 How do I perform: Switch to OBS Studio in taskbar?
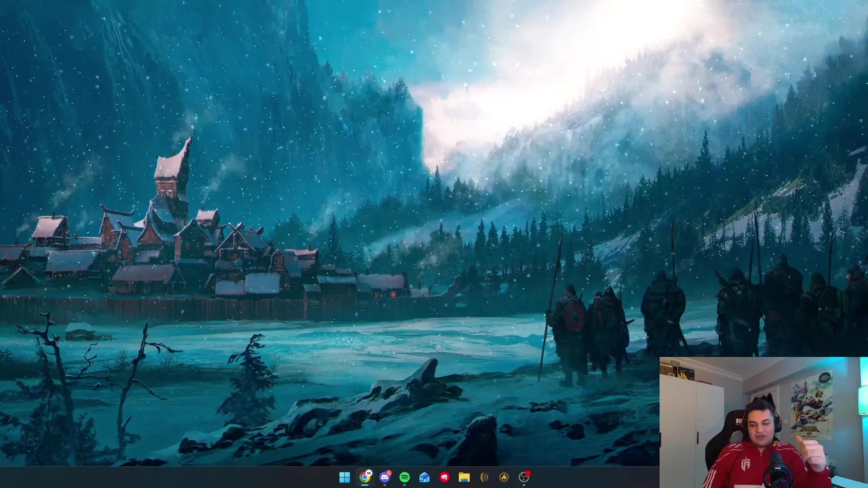click(x=524, y=477)
